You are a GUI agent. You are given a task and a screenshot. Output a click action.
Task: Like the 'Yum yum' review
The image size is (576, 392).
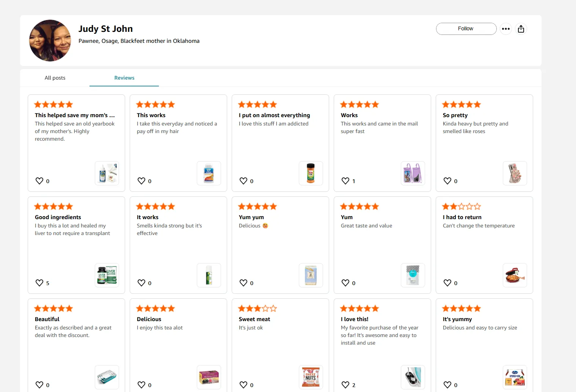243,283
